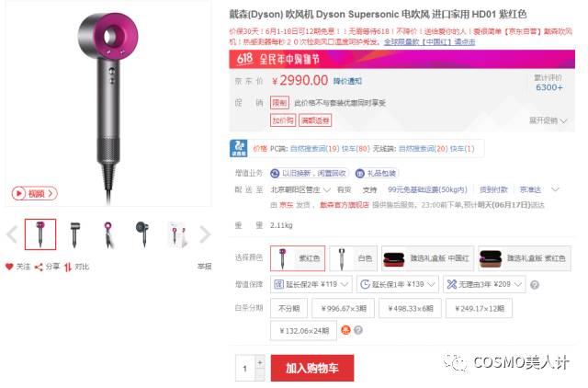Click the 降价通知 price alert link
Screen dimensions: 588x388
(x=347, y=81)
